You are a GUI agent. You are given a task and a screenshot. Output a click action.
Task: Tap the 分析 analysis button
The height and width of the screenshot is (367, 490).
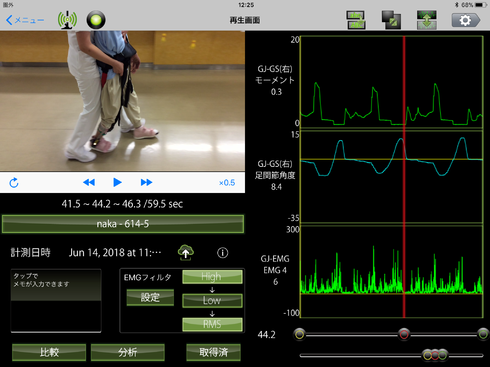128,352
